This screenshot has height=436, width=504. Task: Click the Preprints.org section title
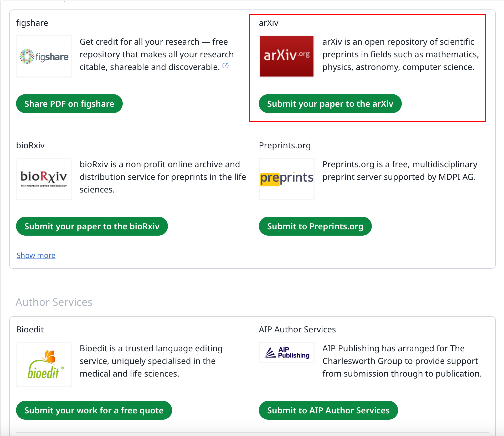click(x=285, y=145)
